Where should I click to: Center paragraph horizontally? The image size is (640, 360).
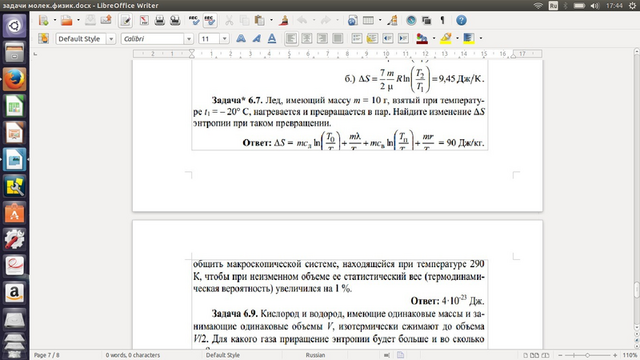[307, 39]
